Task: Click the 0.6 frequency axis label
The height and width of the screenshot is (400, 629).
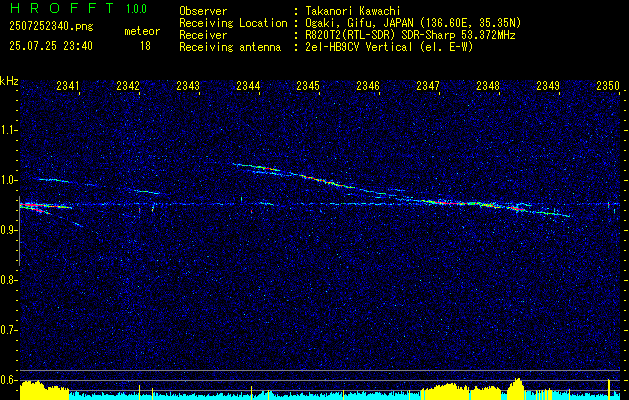Action: [8, 380]
